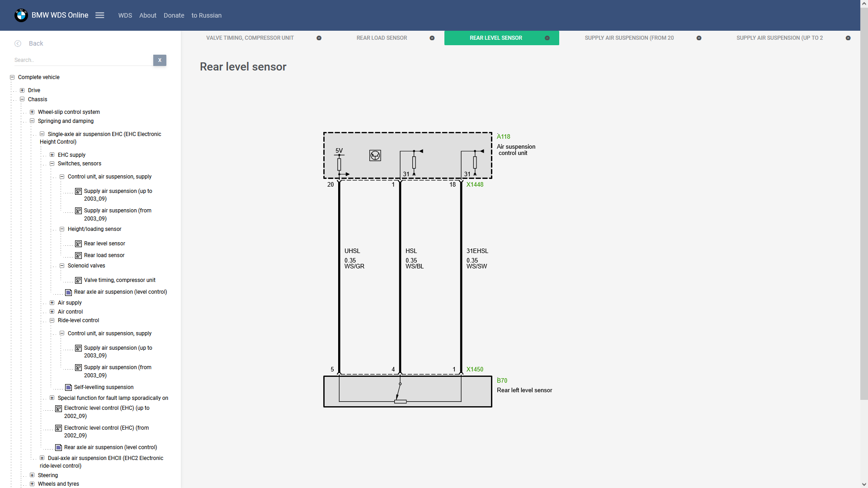
Task: Expand the Steering tree node
Action: pyautogui.click(x=32, y=475)
